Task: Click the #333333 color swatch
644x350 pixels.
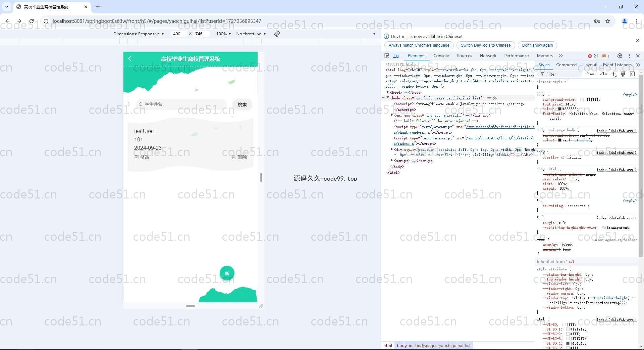Action: point(560,109)
